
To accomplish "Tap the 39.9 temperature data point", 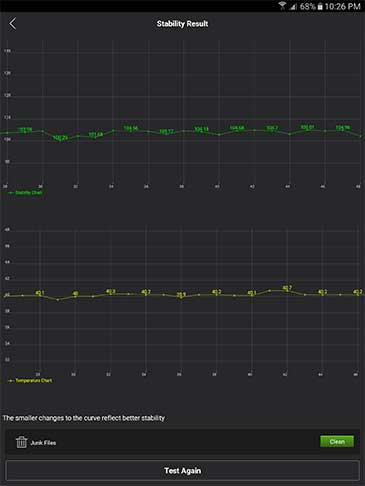I will coord(181,295).
